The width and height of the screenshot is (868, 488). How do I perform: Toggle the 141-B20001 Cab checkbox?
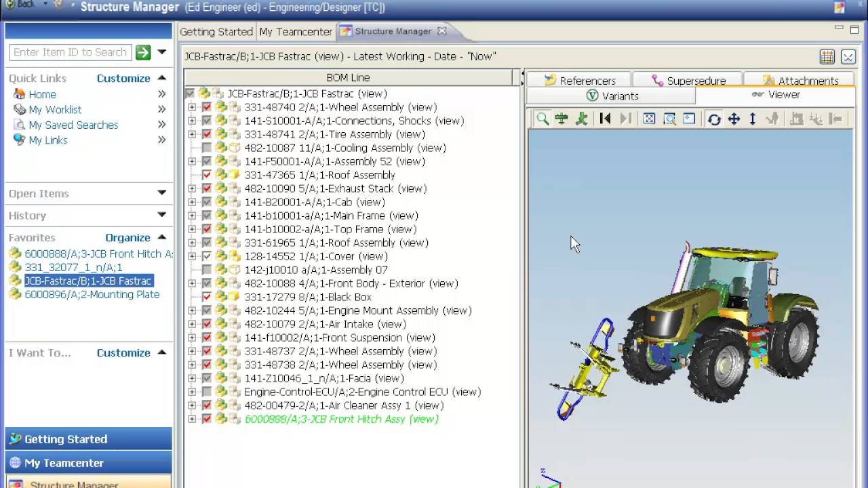click(x=207, y=202)
